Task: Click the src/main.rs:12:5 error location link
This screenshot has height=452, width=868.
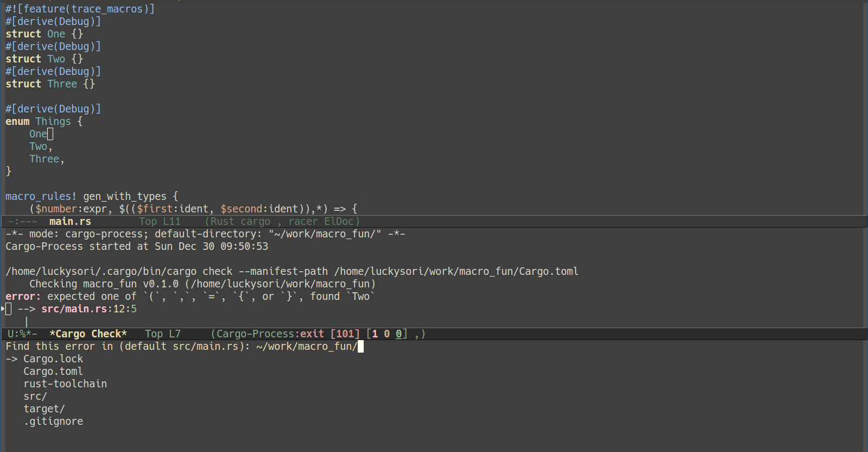Action: click(89, 309)
